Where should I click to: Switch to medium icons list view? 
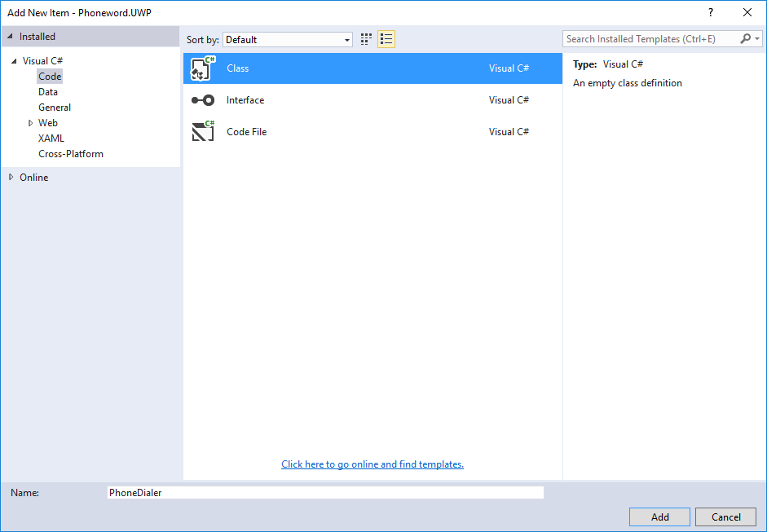[386, 39]
